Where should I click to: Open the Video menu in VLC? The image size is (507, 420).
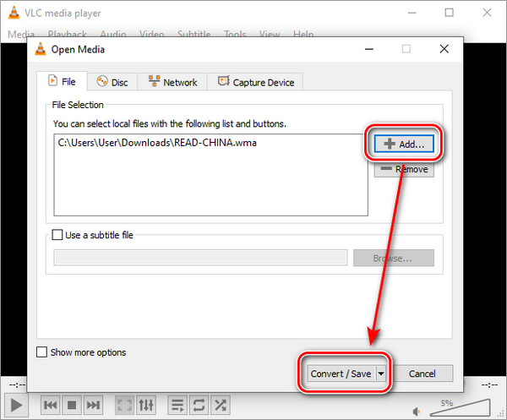(x=152, y=35)
